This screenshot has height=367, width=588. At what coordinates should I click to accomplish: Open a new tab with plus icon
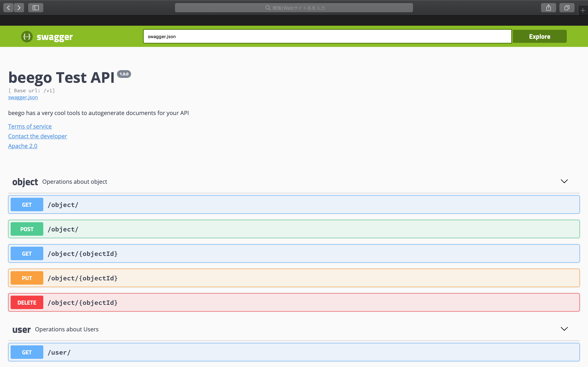pyautogui.click(x=583, y=10)
